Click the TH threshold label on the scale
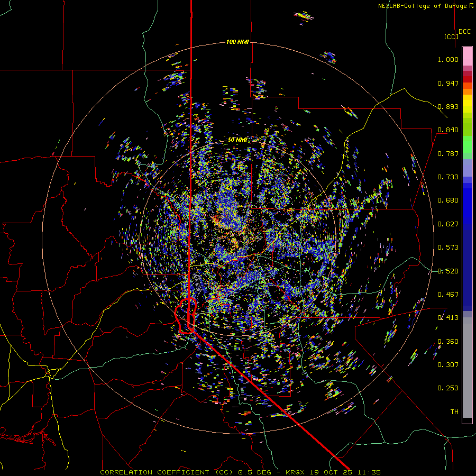Image resolution: width=476 pixels, height=476 pixels. (x=454, y=412)
